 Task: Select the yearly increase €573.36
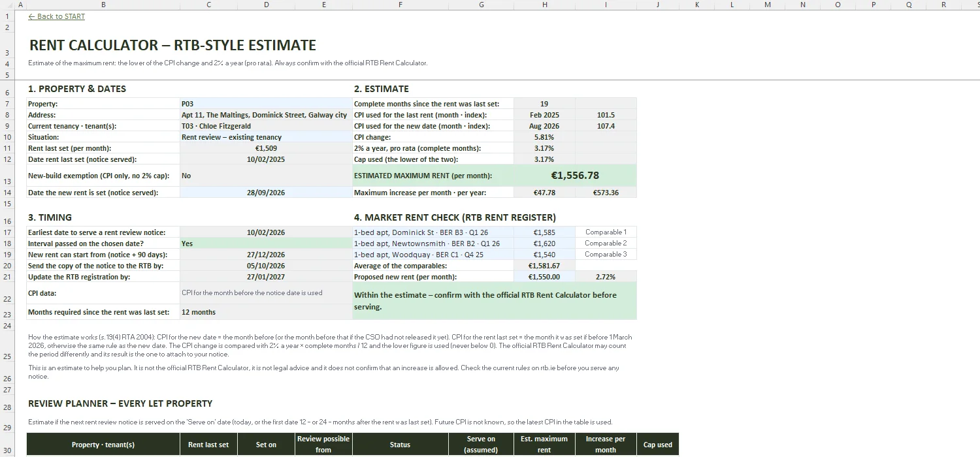coord(606,193)
